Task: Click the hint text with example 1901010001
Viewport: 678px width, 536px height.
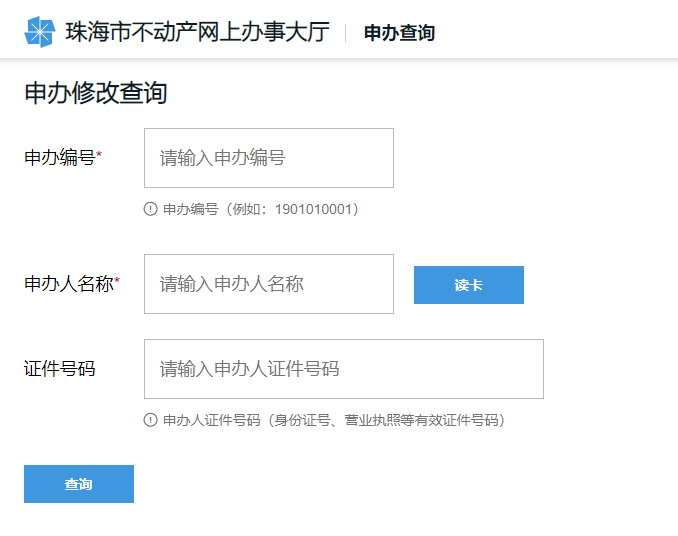Action: (260, 210)
